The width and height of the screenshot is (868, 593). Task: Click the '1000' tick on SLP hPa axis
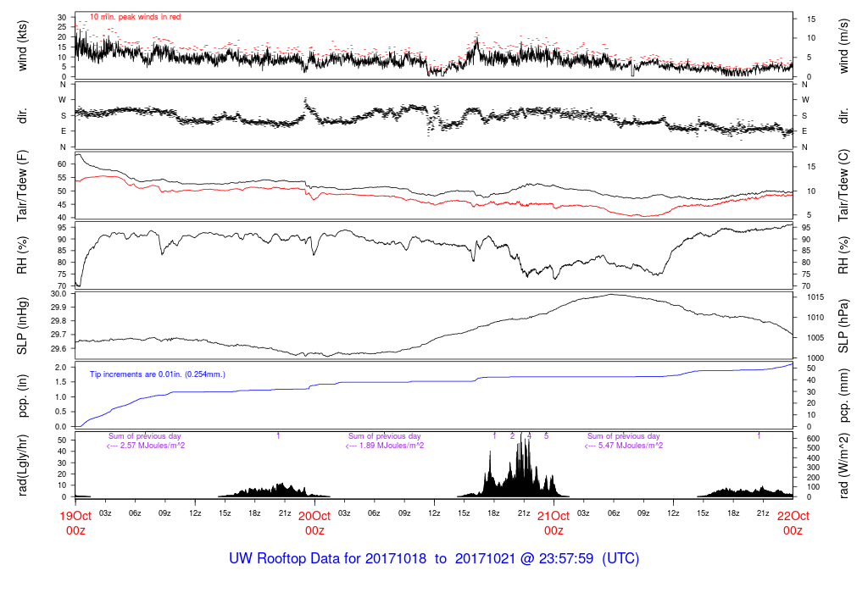[815, 357]
